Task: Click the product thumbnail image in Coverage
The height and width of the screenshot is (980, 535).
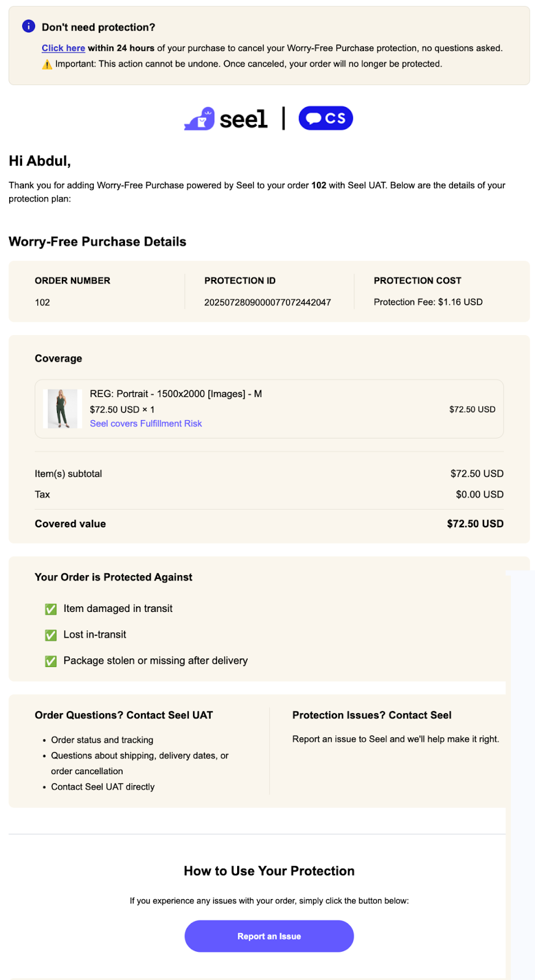Action: (x=63, y=409)
